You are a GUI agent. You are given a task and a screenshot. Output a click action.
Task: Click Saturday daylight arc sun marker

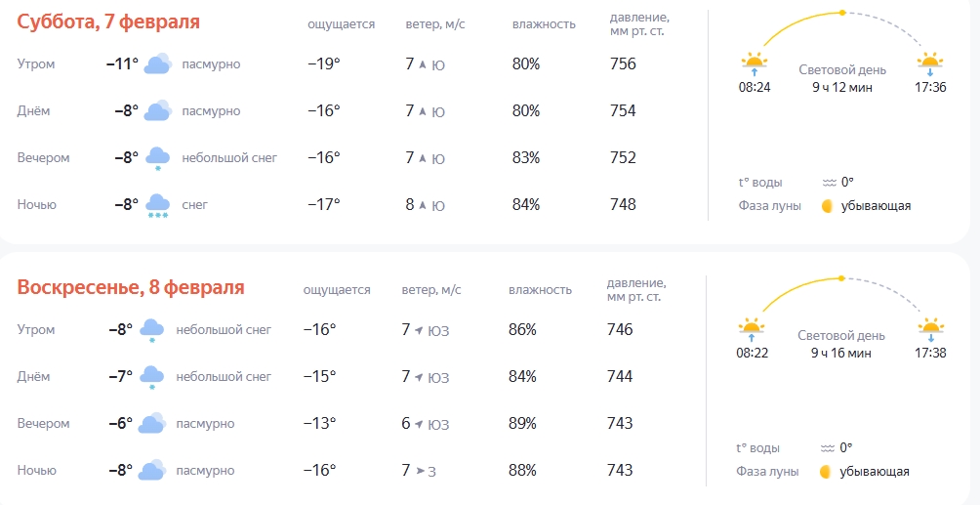pyautogui.click(x=841, y=13)
